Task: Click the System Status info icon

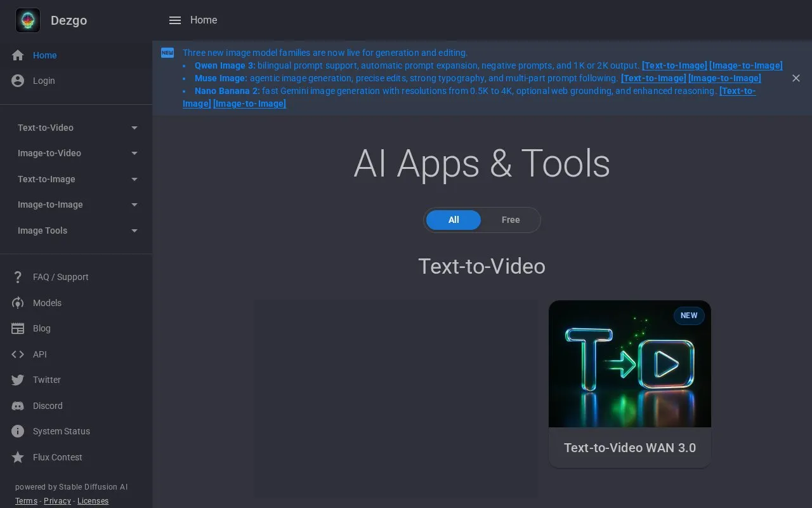Action: [18, 431]
